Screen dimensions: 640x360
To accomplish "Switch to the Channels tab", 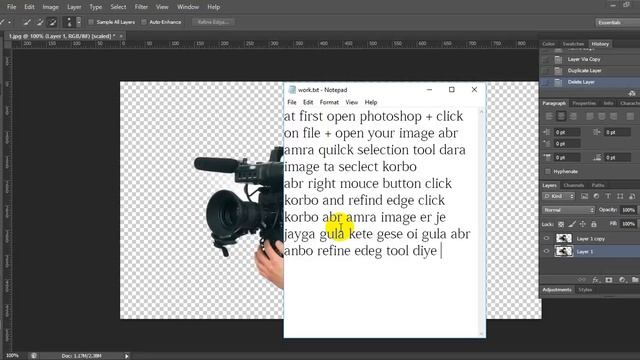I will coord(573,185).
